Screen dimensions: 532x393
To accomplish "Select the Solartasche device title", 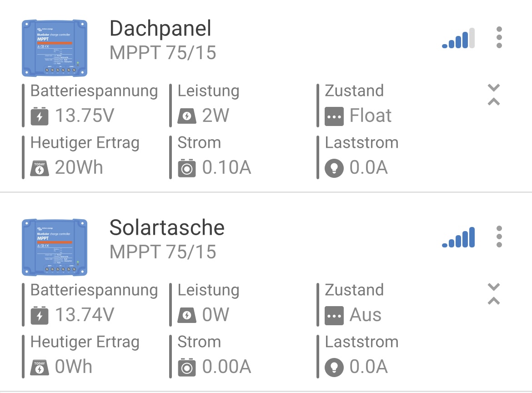I will click(x=167, y=228).
